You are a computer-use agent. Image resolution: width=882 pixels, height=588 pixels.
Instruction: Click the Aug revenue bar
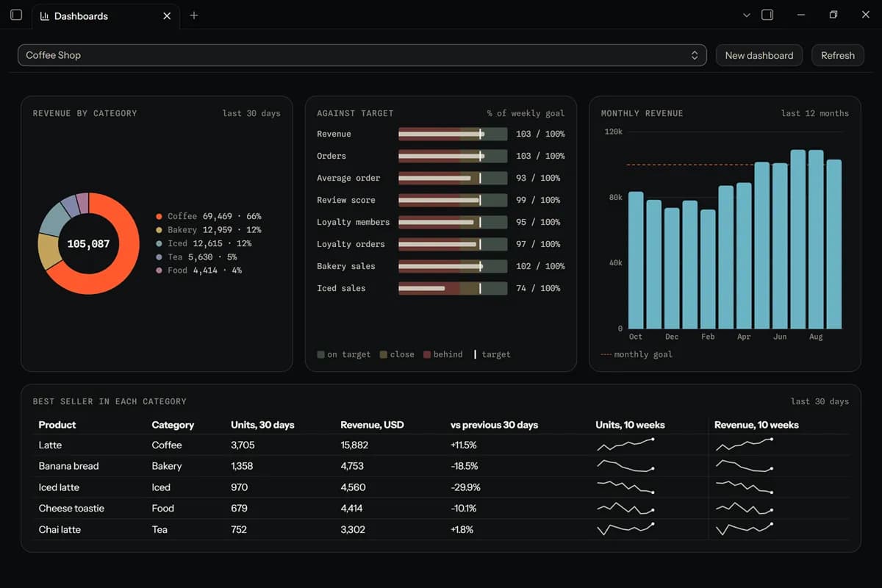point(816,240)
